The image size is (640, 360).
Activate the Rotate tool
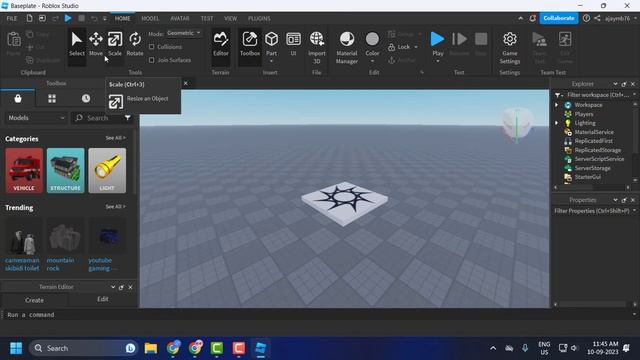pos(135,44)
